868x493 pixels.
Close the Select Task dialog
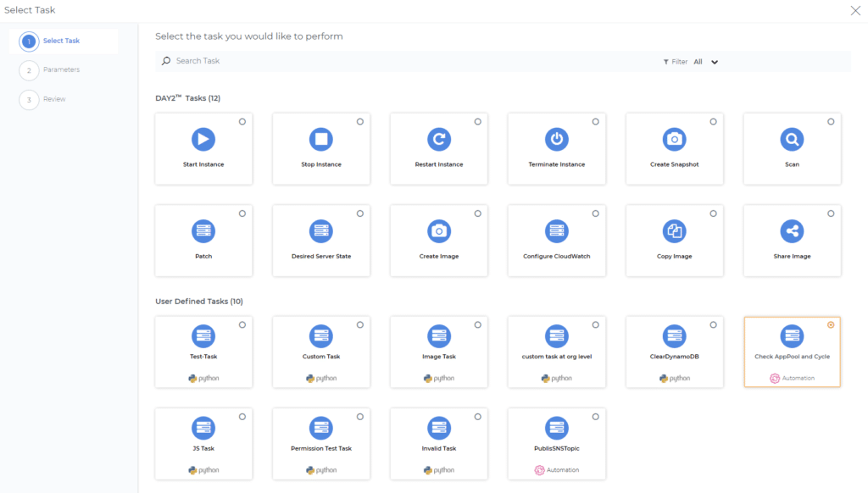(854, 10)
